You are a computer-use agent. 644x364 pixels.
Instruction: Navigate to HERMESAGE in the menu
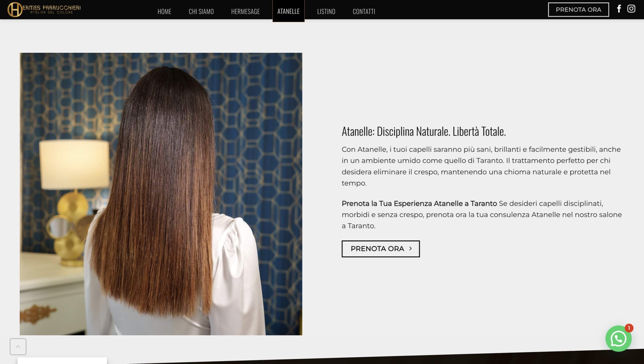coord(245,11)
